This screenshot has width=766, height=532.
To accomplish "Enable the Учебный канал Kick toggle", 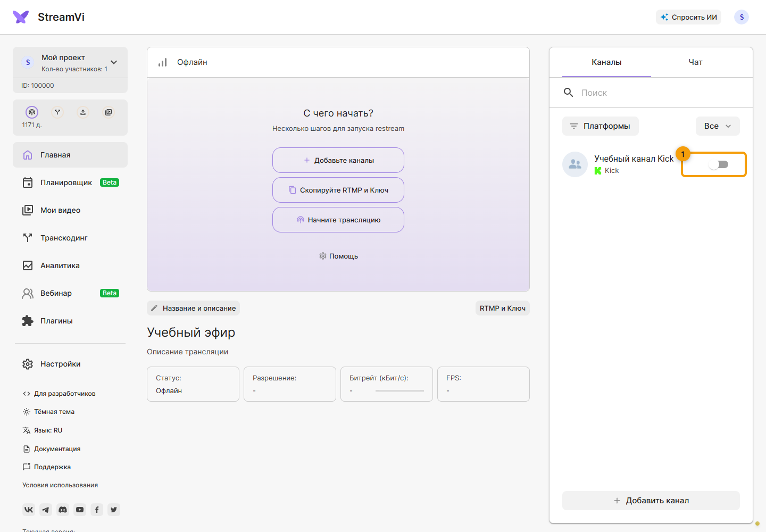I will click(x=719, y=164).
